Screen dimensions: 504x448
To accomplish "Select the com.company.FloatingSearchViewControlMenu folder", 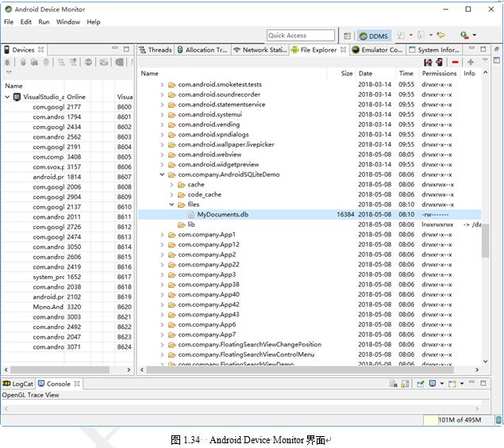I will pos(310,354).
